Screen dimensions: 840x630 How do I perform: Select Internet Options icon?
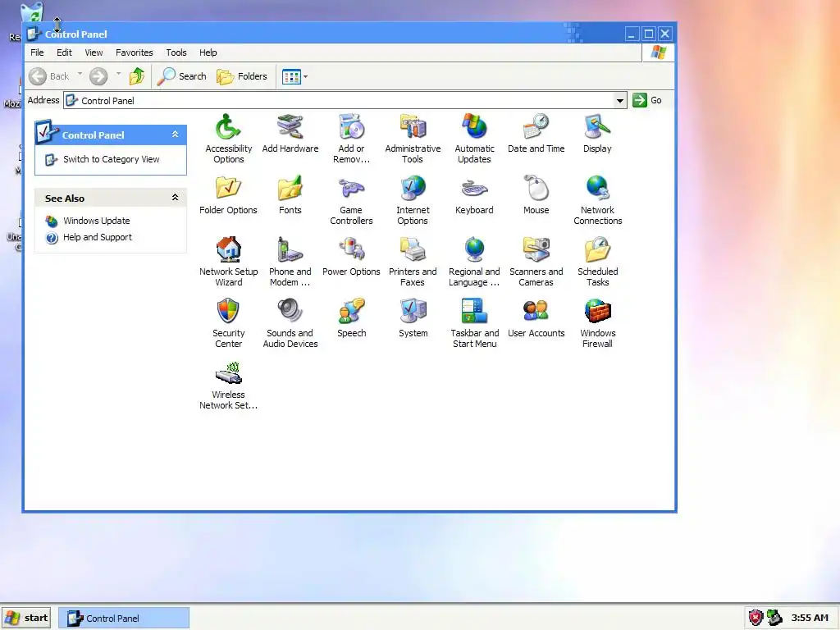pos(413,200)
